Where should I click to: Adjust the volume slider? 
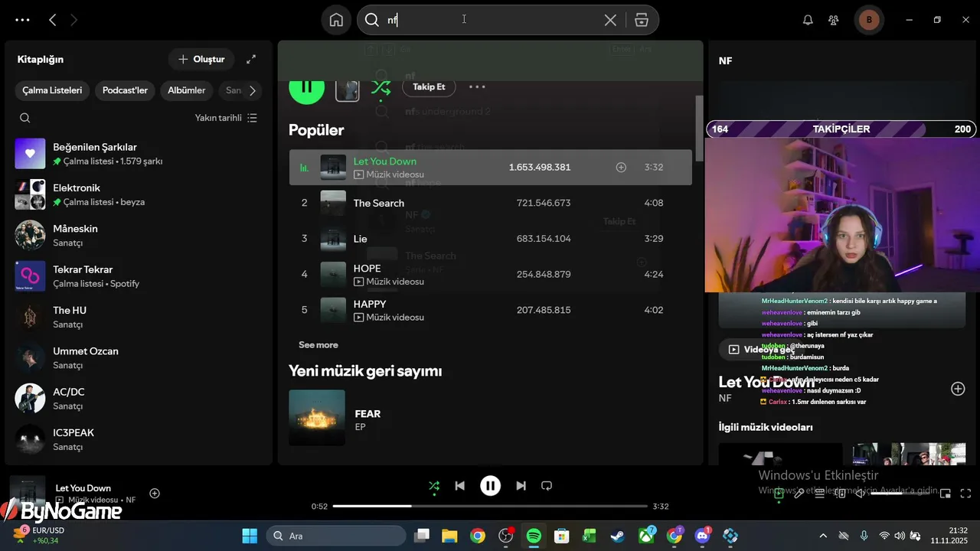tap(900, 494)
